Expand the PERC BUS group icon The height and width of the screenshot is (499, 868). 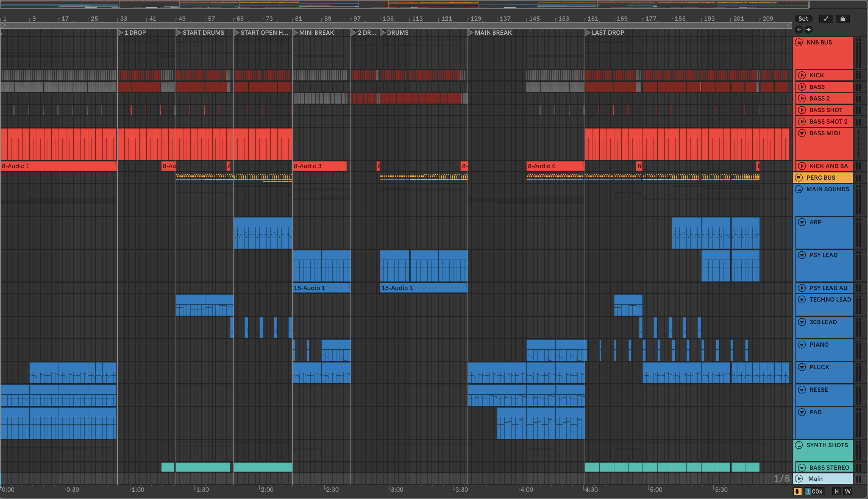coord(799,178)
